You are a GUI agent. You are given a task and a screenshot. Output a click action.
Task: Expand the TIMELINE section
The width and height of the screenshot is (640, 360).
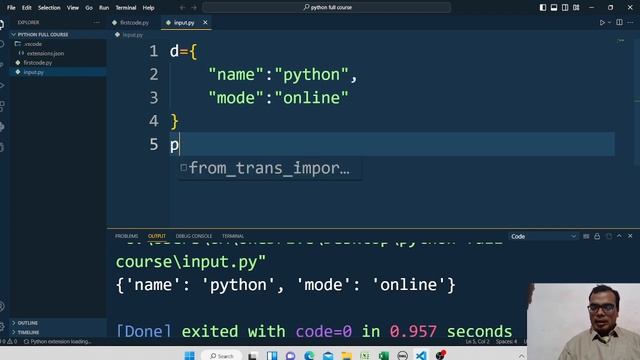58,332
